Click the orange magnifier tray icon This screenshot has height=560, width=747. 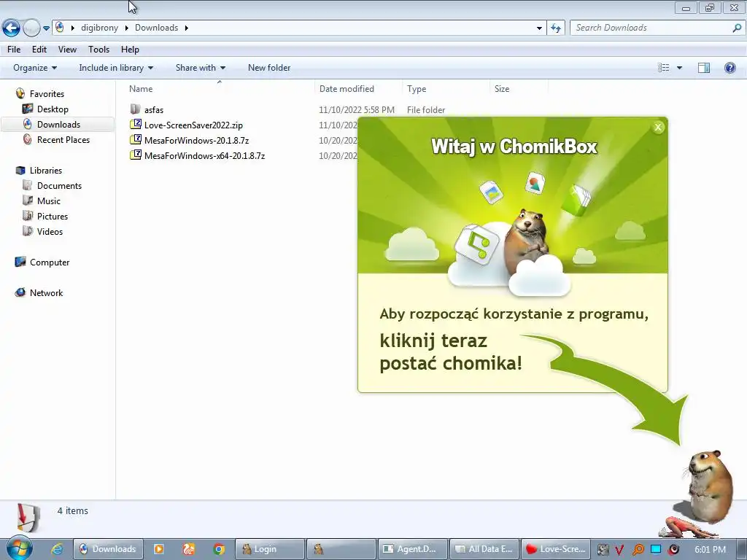pyautogui.click(x=638, y=550)
